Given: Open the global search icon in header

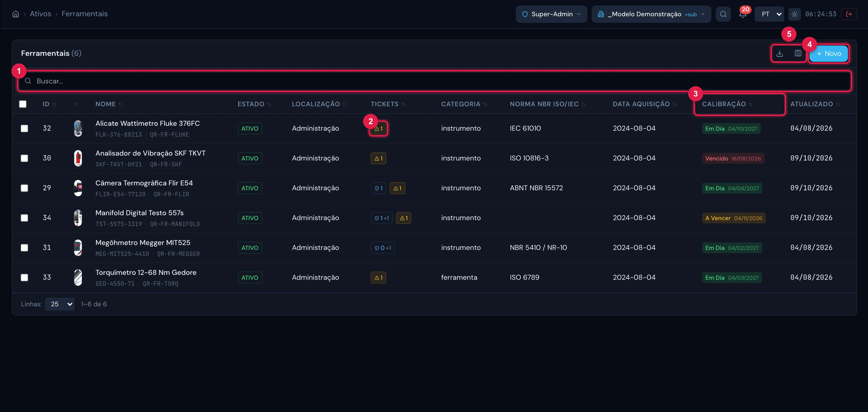Looking at the screenshot, I should [723, 14].
